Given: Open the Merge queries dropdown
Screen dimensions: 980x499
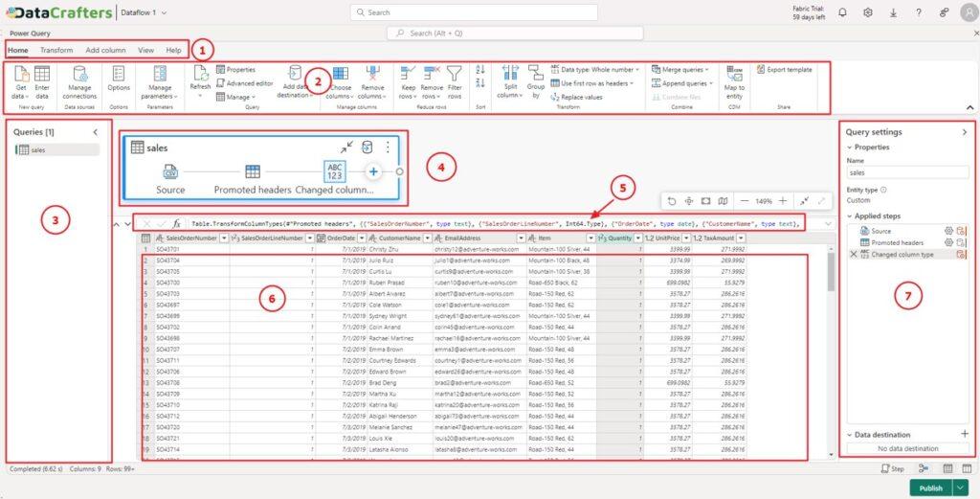Looking at the screenshot, I should 680,69.
